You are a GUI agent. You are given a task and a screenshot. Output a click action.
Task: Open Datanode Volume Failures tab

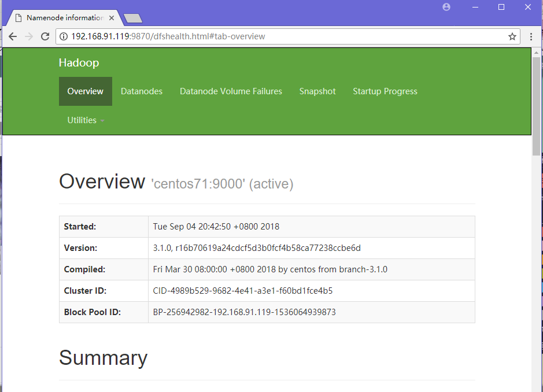click(231, 91)
